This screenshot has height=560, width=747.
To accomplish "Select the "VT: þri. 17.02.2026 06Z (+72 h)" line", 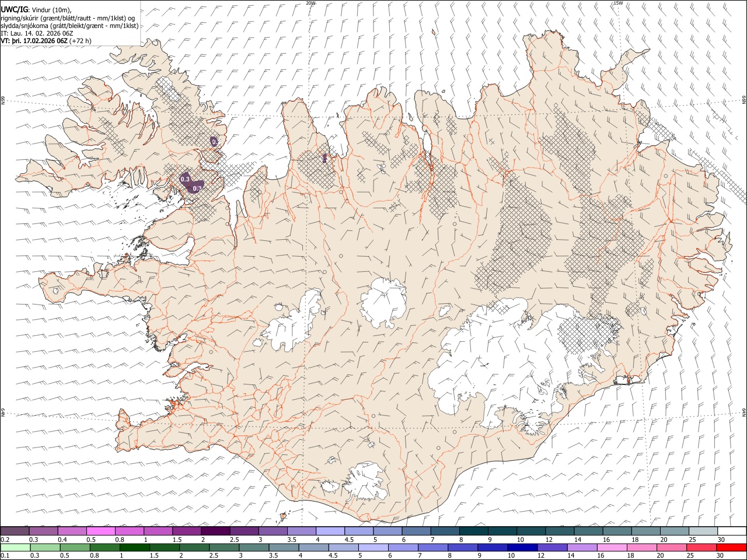I will pos(46,41).
